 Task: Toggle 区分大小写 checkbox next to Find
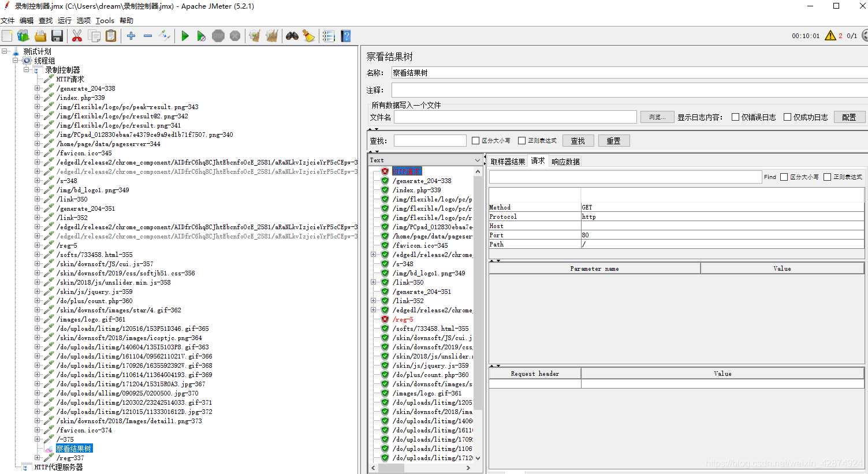784,177
